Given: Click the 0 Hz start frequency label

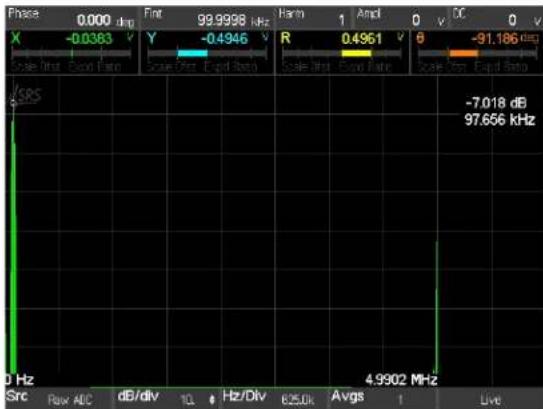Looking at the screenshot, I should 19,380.
